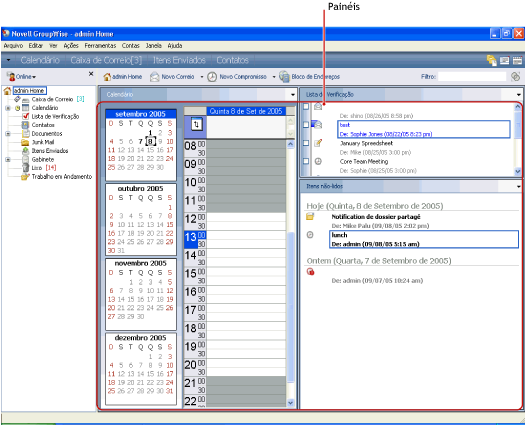The image size is (525, 426).
Task: Click the calendar time scrollbar thumb
Action: click(x=291, y=306)
